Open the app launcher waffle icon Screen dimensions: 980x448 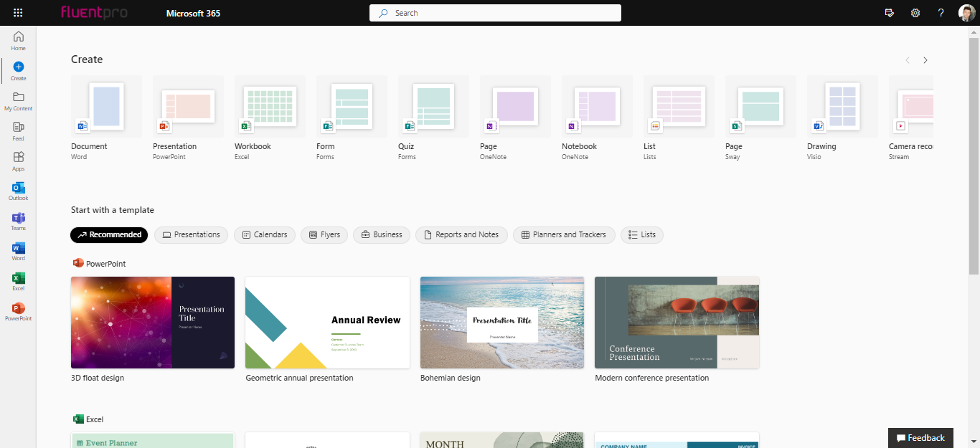[18, 13]
